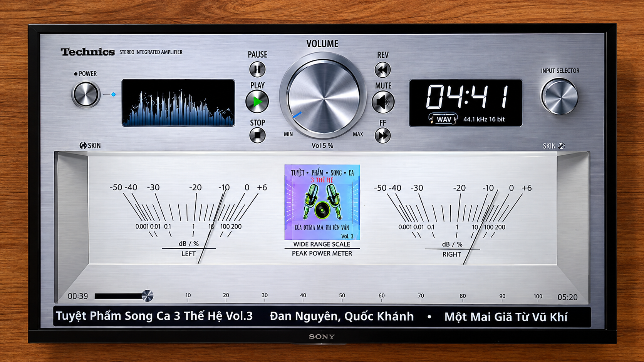Click the Vol 5 % label

point(322,146)
